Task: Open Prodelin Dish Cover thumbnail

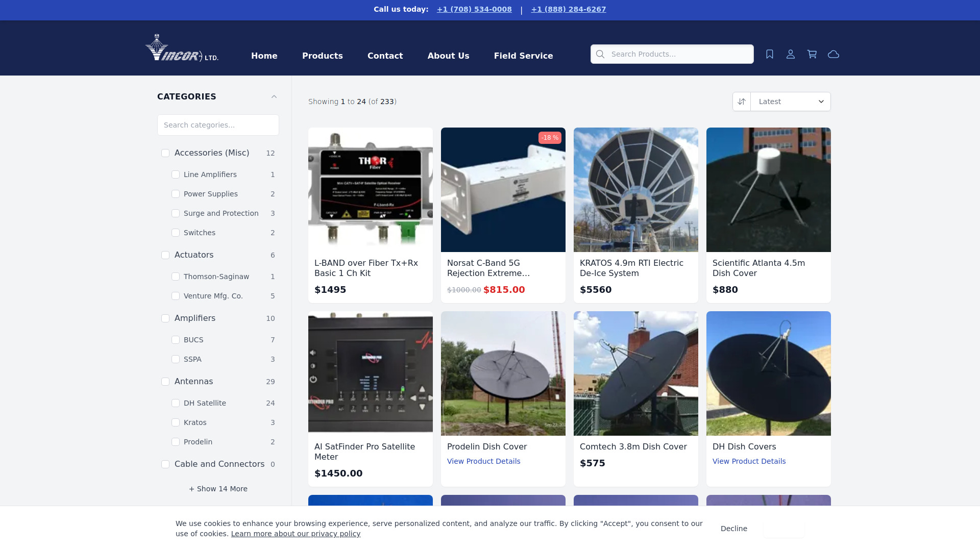Action: pyautogui.click(x=503, y=373)
